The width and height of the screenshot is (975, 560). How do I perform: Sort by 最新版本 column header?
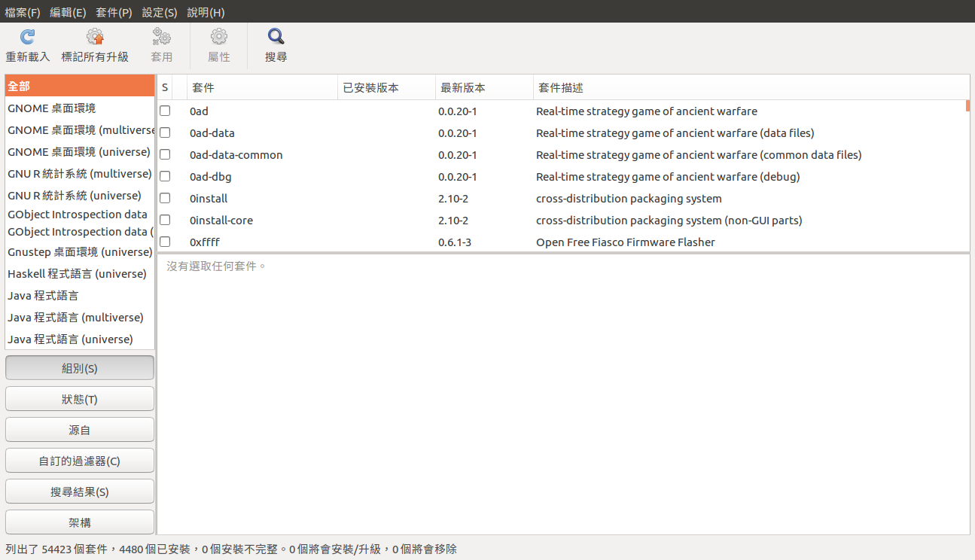point(483,88)
